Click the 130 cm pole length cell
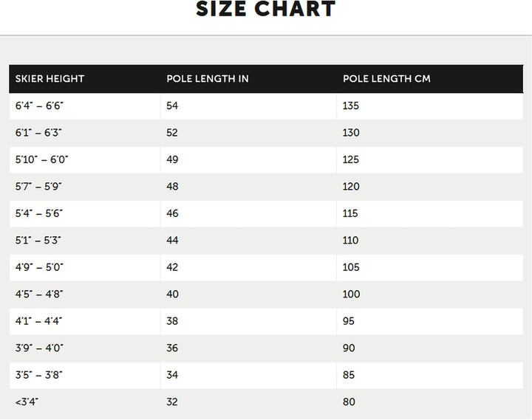Screen dimensions: 532x420 [351, 133]
